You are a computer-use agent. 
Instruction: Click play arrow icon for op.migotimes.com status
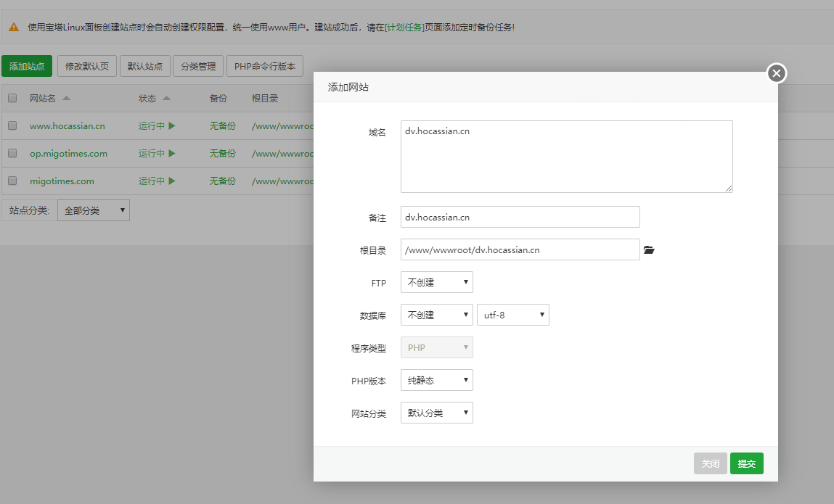coord(172,154)
